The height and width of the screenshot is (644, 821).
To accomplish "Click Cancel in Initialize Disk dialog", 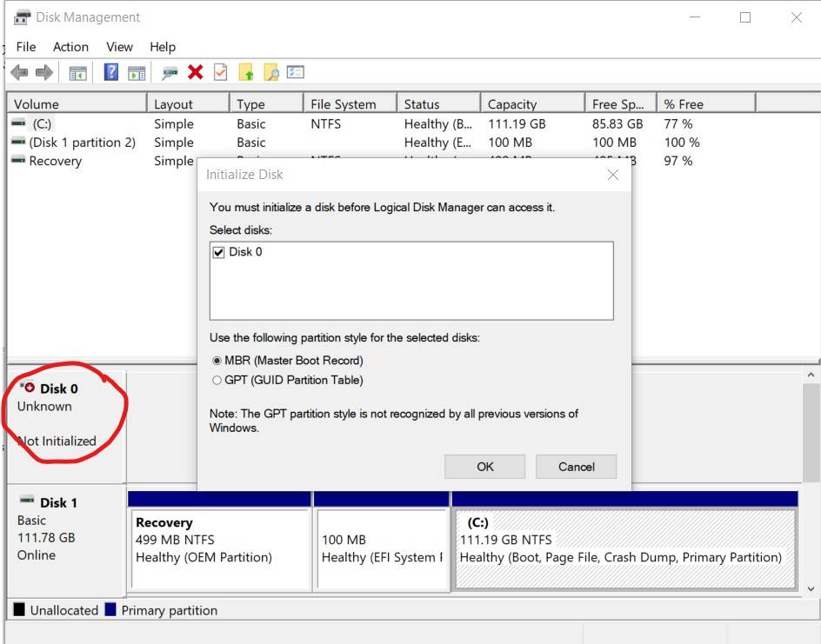I will coord(576,467).
